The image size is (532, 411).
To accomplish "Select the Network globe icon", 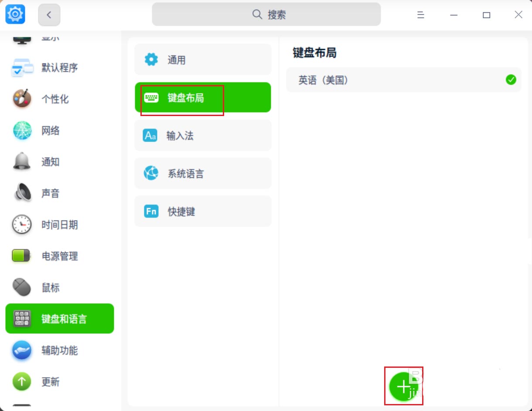I will point(22,130).
